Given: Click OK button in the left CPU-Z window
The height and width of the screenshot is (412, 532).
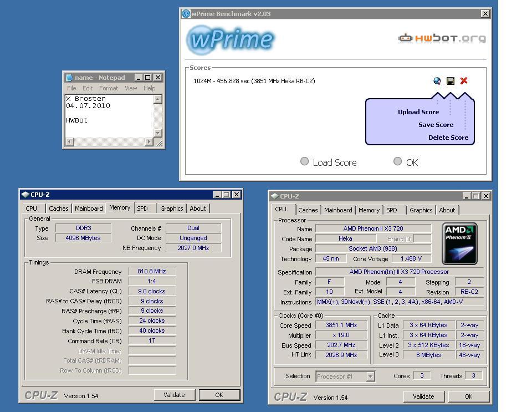Looking at the screenshot, I should pos(219,395).
